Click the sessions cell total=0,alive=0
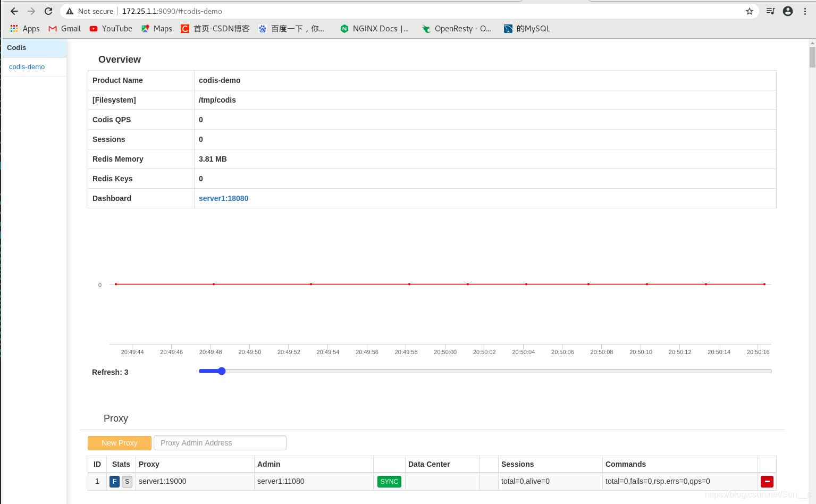The height and width of the screenshot is (504, 816). click(x=525, y=481)
